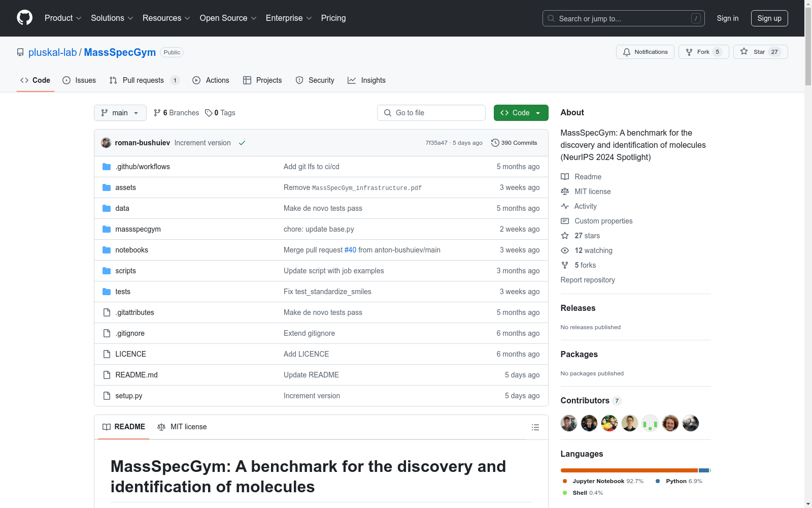Click the Sign in link
Viewport: 812px width, 508px height.
coord(728,18)
